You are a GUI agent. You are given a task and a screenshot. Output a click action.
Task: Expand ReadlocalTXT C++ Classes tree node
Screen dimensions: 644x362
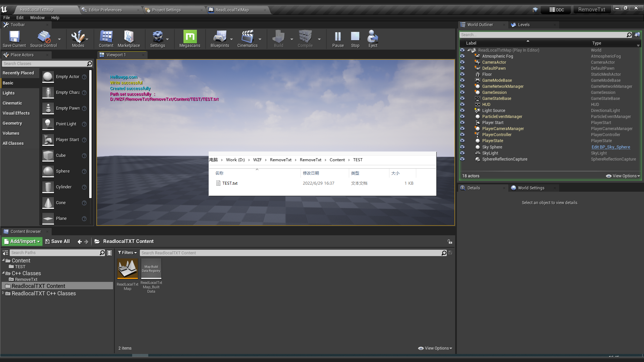coord(3,293)
